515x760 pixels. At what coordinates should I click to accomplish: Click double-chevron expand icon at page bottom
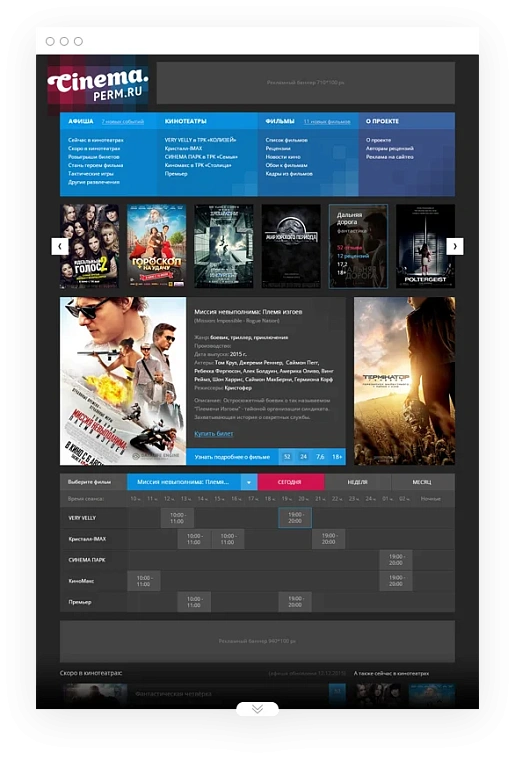[257, 709]
